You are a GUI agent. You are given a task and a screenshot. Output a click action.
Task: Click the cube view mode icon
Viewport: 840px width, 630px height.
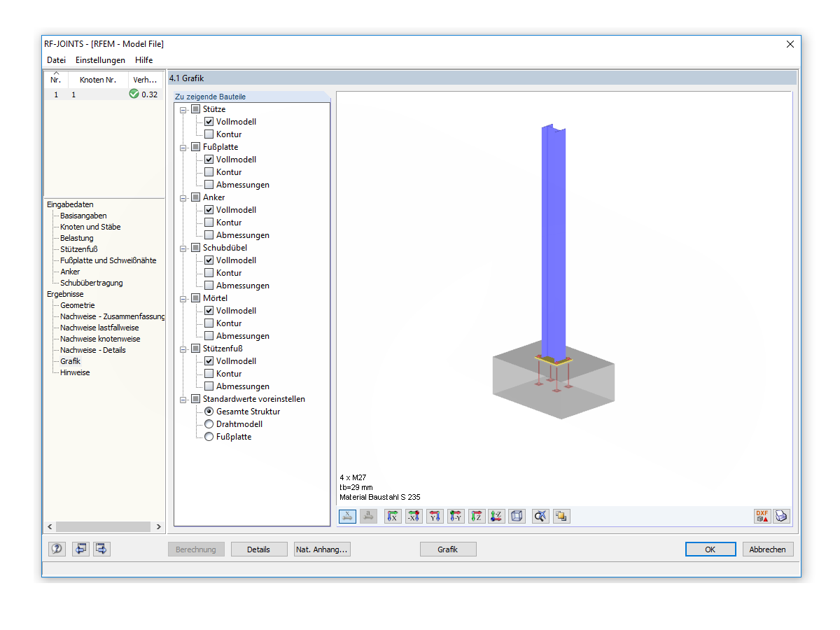click(x=516, y=516)
